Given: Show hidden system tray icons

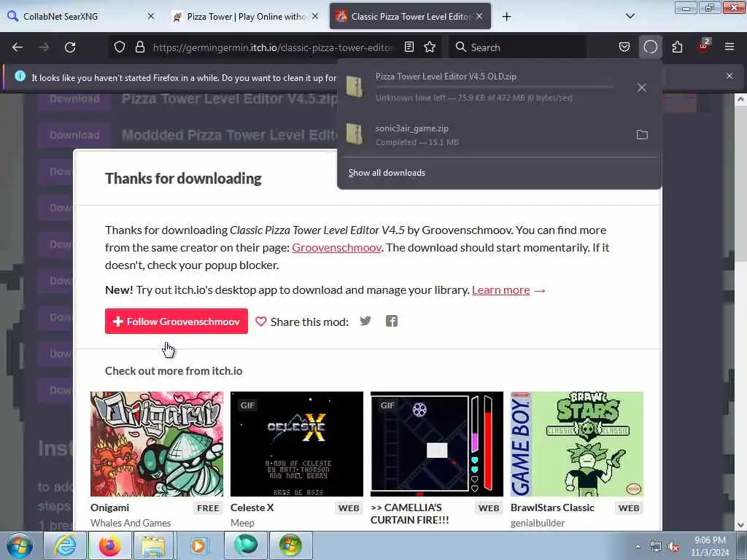Looking at the screenshot, I should (x=638, y=547).
